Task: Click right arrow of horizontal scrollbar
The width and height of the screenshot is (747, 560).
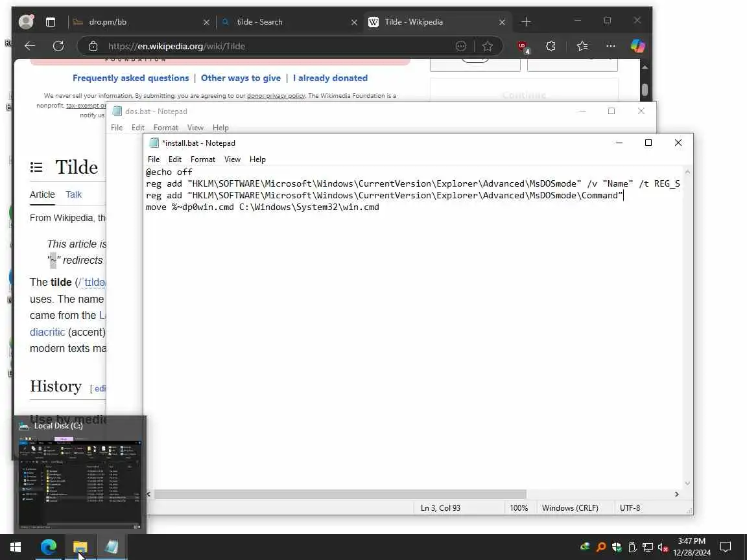Action: click(676, 495)
